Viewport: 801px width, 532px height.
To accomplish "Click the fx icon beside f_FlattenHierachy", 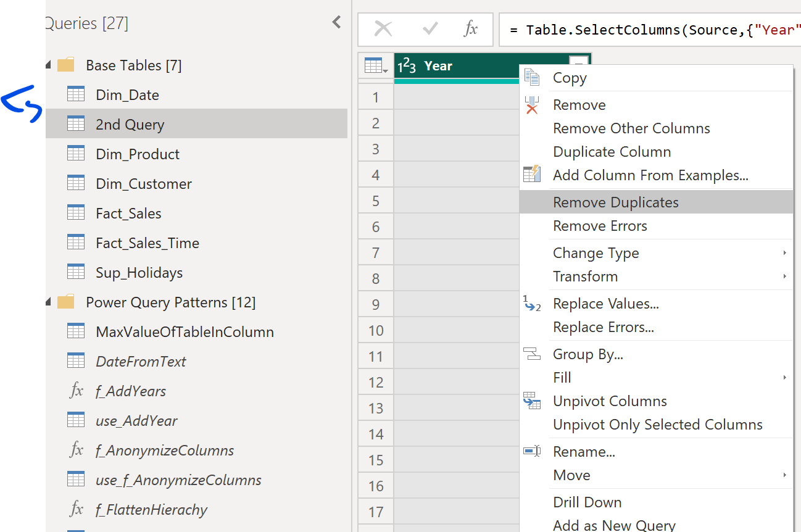I will click(x=77, y=509).
